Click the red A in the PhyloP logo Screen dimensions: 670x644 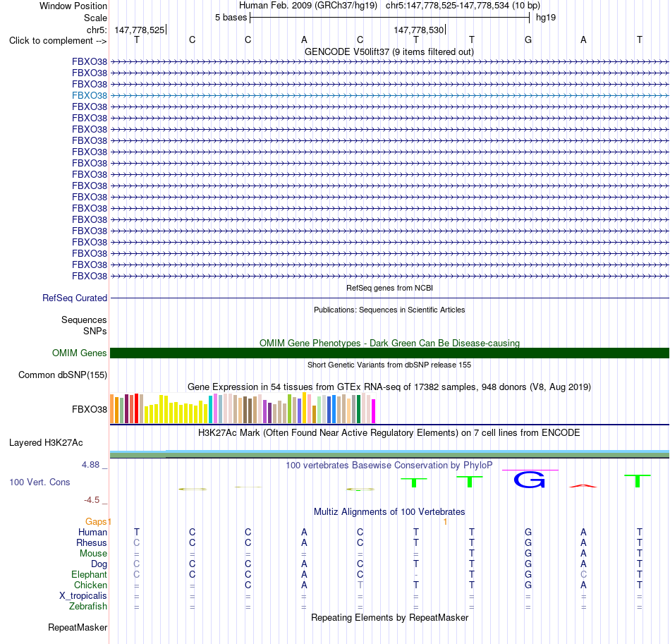583,486
